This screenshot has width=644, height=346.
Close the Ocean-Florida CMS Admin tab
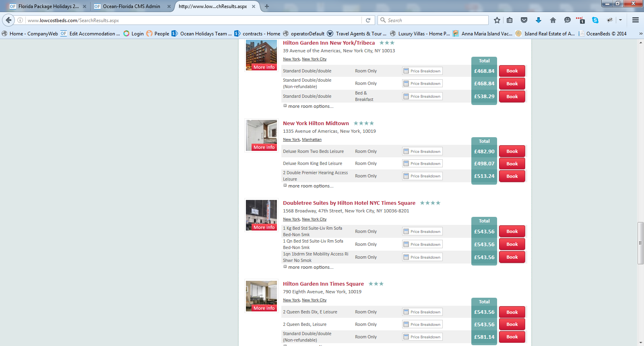pos(169,6)
